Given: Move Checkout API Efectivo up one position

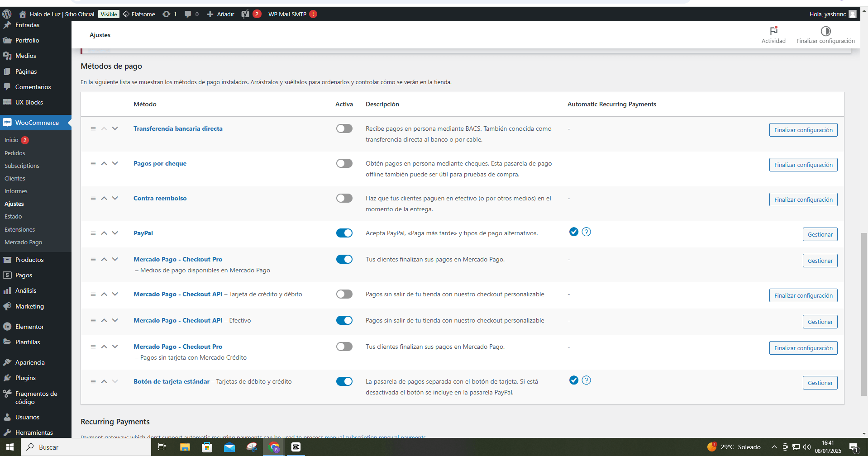Looking at the screenshot, I should click(x=104, y=321).
